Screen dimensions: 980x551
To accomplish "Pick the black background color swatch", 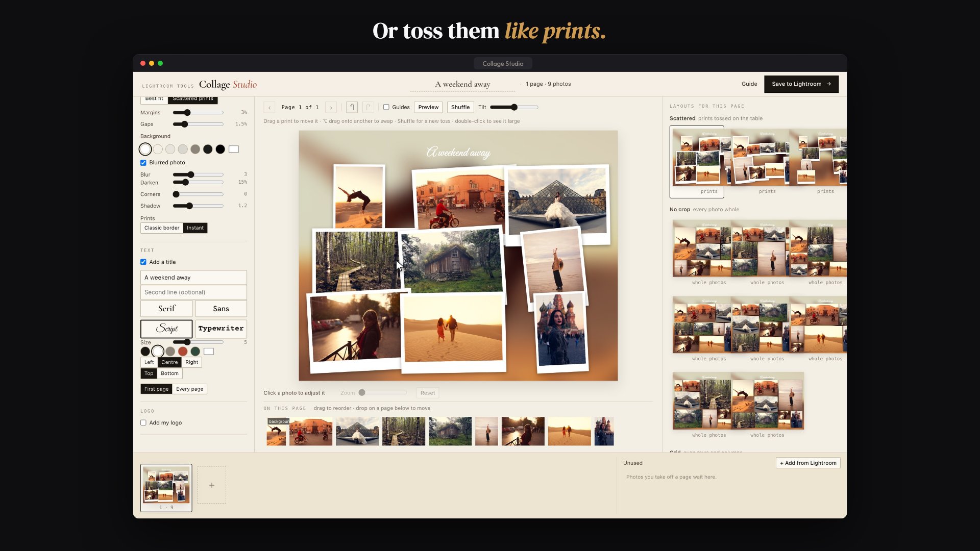I will point(220,149).
